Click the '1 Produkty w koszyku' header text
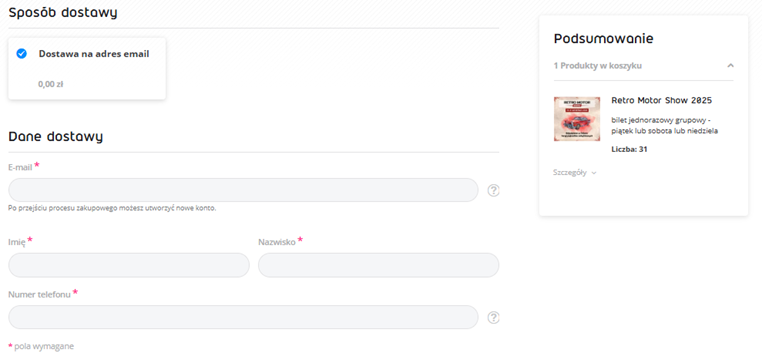Viewport: 762px width, 363px height. [598, 66]
